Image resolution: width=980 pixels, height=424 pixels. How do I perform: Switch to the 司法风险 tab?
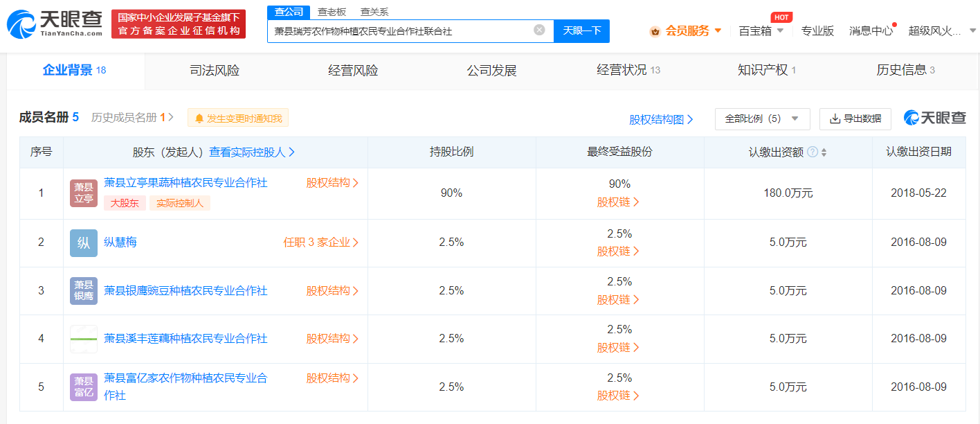(215, 70)
